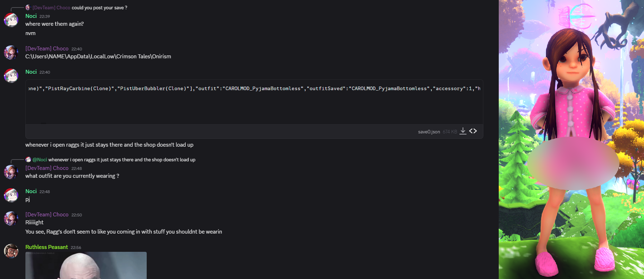Click the 22:40 timestamp beside [DevTeam] Choco

coord(77,49)
